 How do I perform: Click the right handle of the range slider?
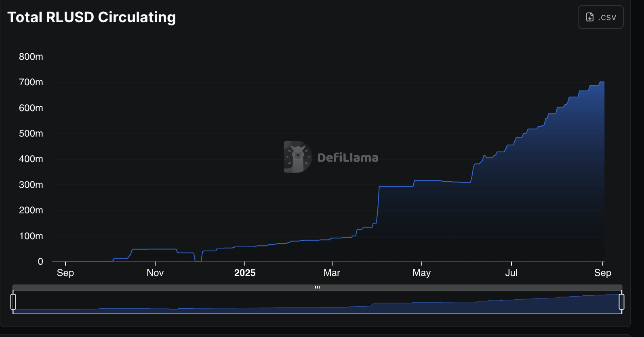pyautogui.click(x=621, y=302)
